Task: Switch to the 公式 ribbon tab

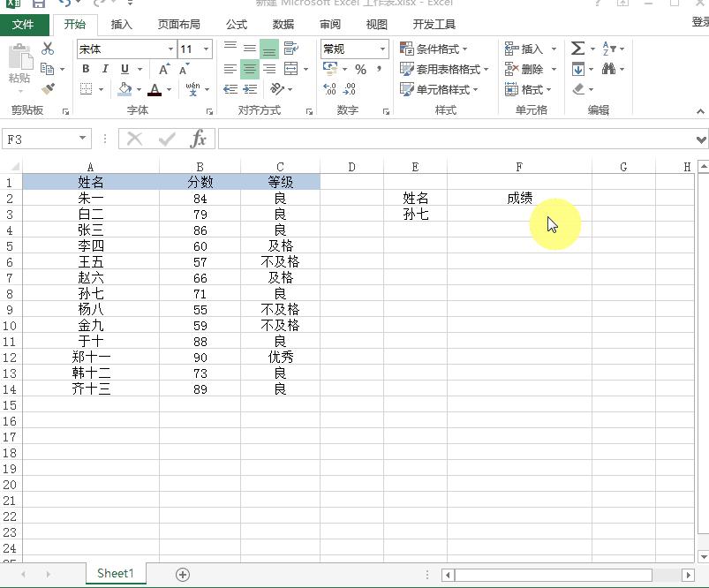Action: click(x=236, y=25)
